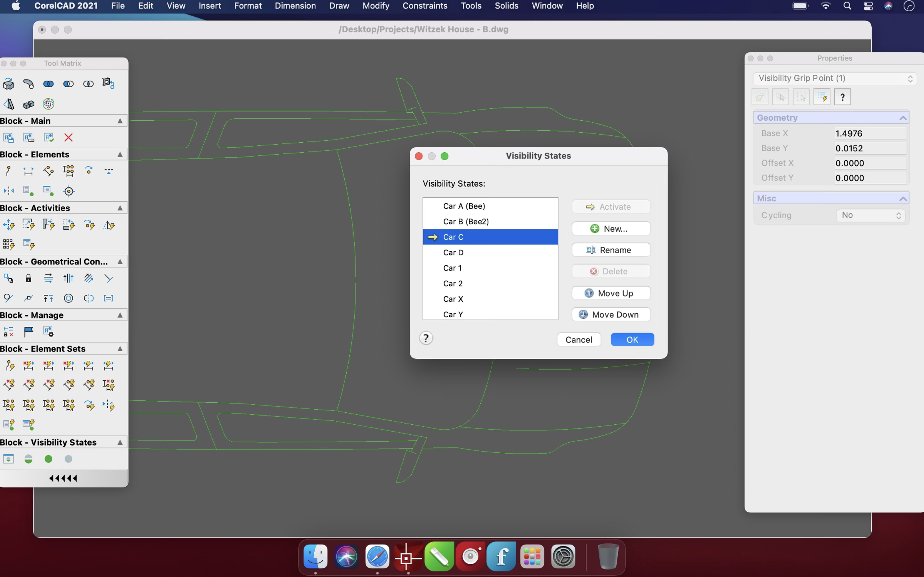Image resolution: width=924 pixels, height=577 pixels.
Task: Click the dialog help question mark button
Action: (x=426, y=338)
